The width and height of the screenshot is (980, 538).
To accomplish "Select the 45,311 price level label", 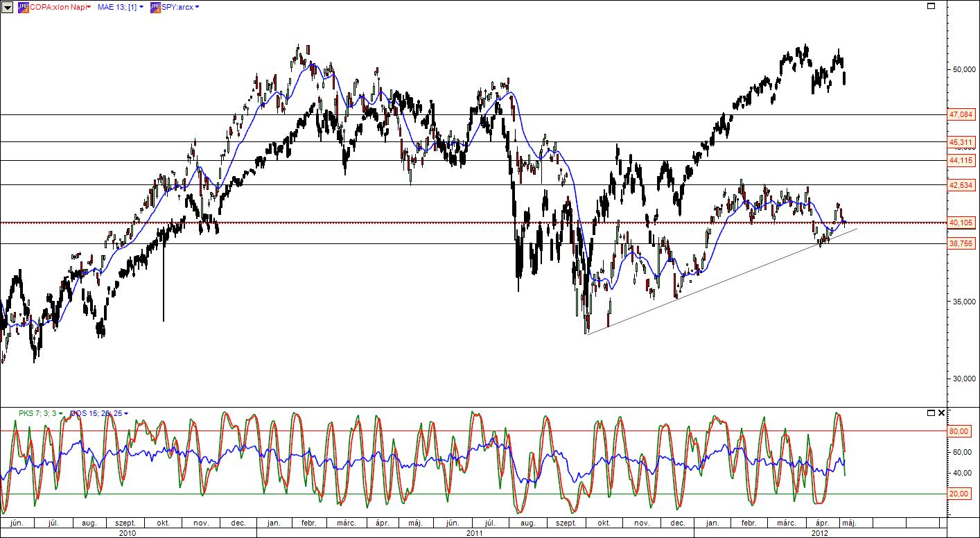I will coord(961,142).
